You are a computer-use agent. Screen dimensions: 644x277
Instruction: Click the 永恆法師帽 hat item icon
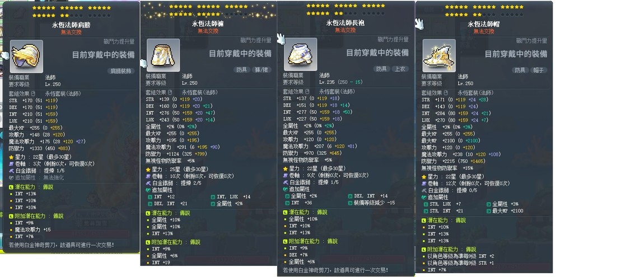(439, 55)
